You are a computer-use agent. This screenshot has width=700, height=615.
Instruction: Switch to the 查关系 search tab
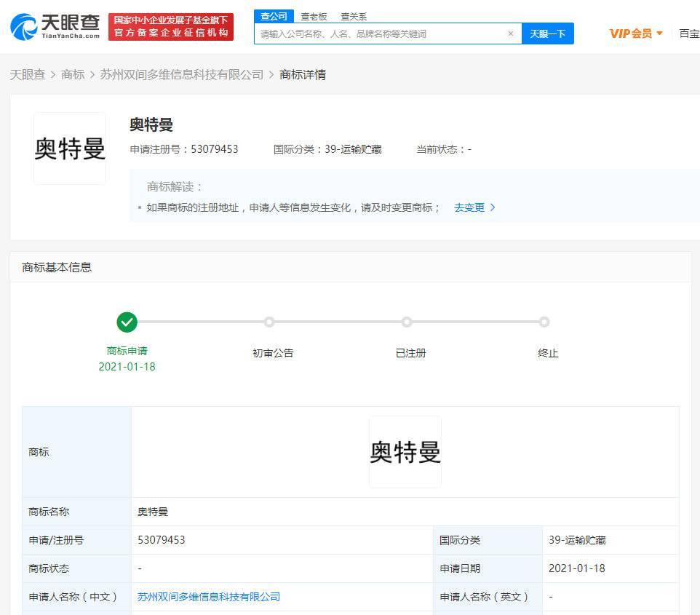[x=354, y=17]
